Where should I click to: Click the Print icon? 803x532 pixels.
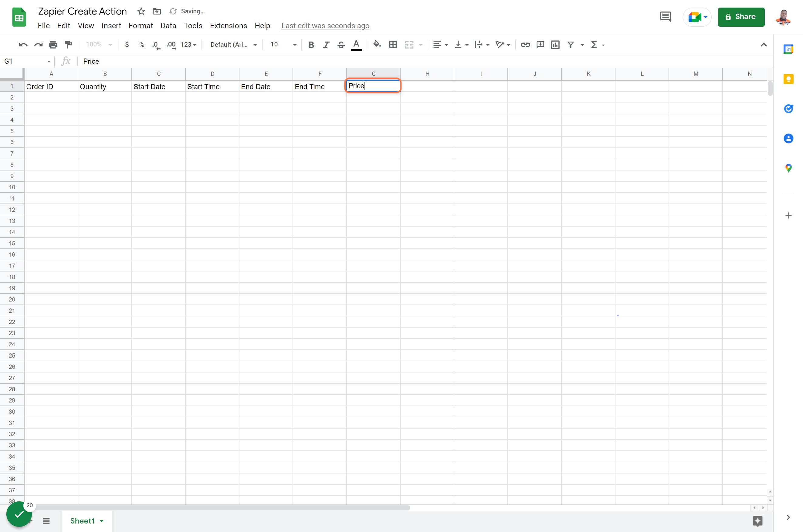(53, 45)
